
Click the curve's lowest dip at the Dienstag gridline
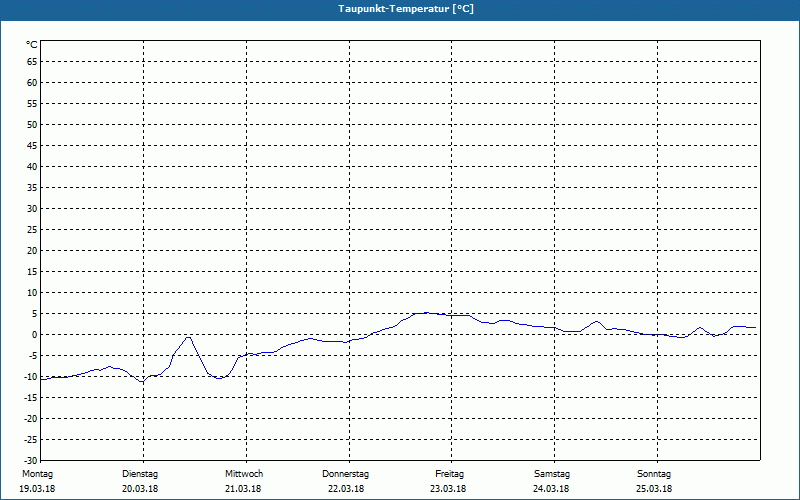tap(143, 382)
